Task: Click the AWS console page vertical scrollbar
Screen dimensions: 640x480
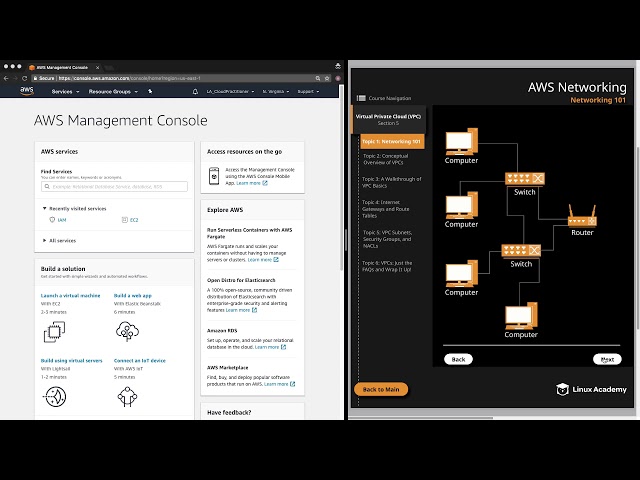Action: point(342,178)
